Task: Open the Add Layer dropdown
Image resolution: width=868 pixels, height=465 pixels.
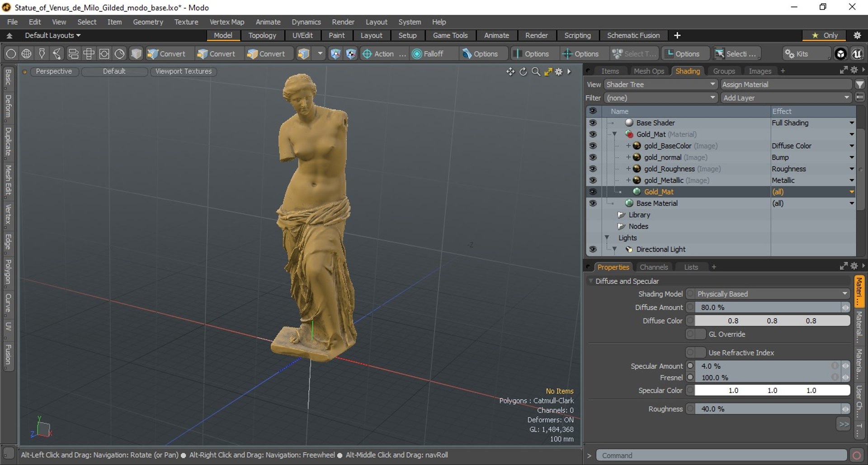Action: pos(786,98)
